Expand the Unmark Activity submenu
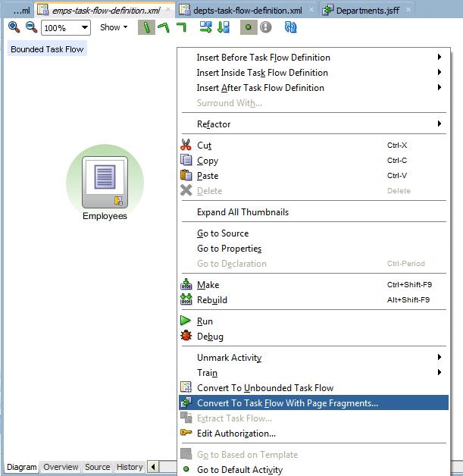Viewport: 463px width, 476px height. tap(314, 358)
